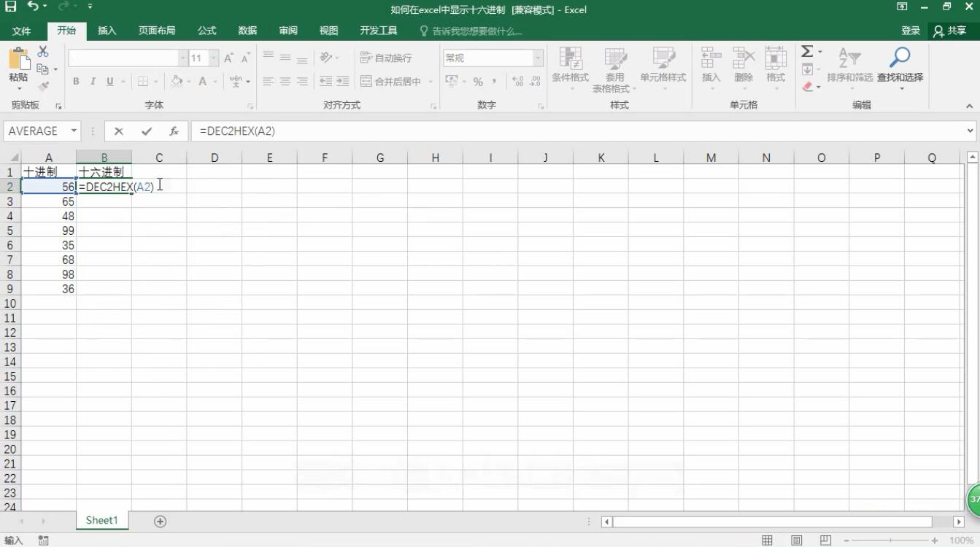The height and width of the screenshot is (547, 980).
Task: Click the 登录 (Sign in) button
Action: (x=911, y=31)
